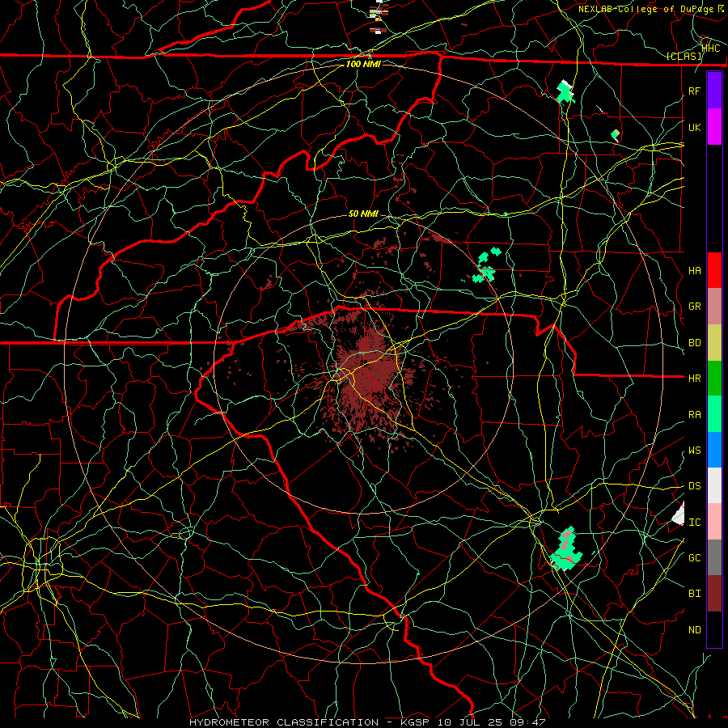Viewport: 728px width, 728px height.
Task: Click the purple RF legend color swatch
Action: point(714,91)
